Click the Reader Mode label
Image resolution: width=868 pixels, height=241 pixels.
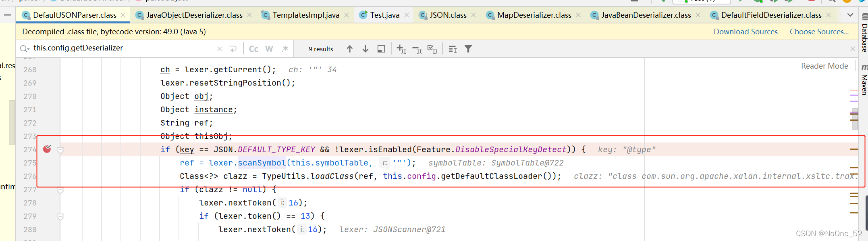[824, 66]
